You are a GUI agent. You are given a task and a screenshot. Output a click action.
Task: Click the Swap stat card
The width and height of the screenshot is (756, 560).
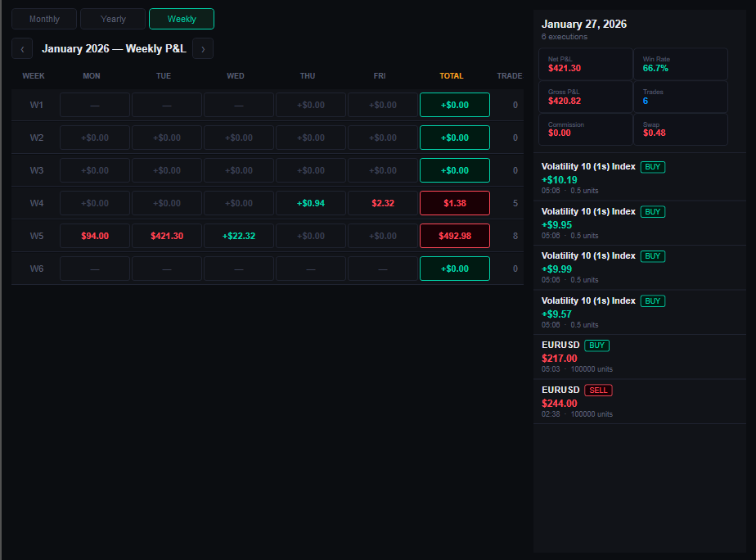[x=681, y=129]
